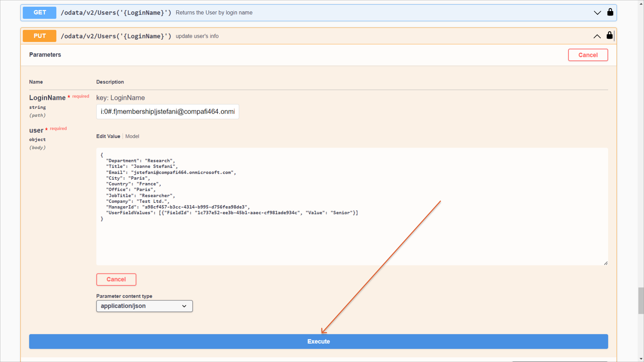Select the Edit Value tab
The image size is (644, 362).
108,136
